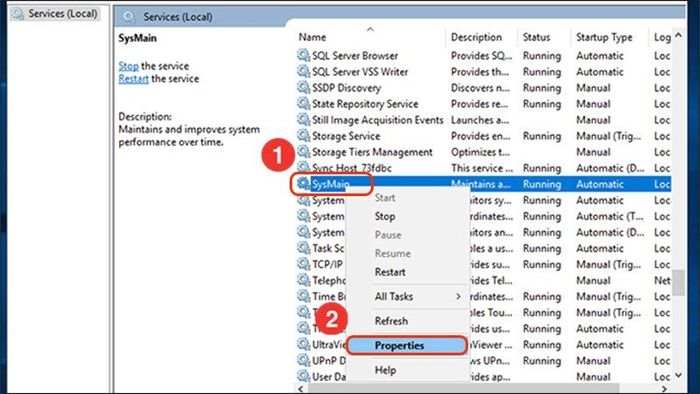Click Refresh in the context menu
Image resolution: width=700 pixels, height=394 pixels.
pyautogui.click(x=391, y=321)
